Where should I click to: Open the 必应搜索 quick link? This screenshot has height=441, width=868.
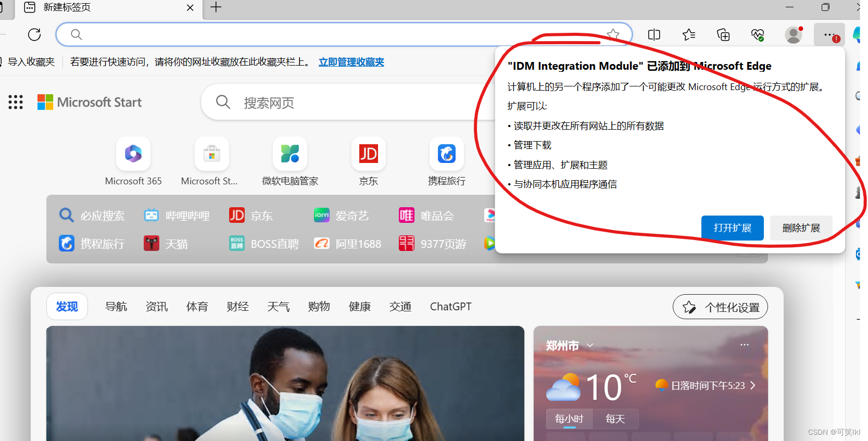(x=92, y=216)
